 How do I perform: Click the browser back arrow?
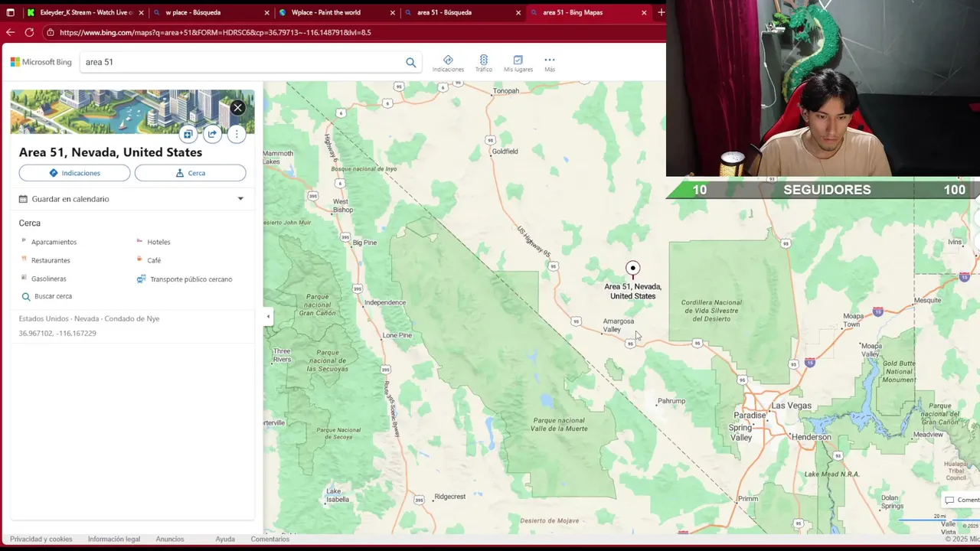[10, 32]
